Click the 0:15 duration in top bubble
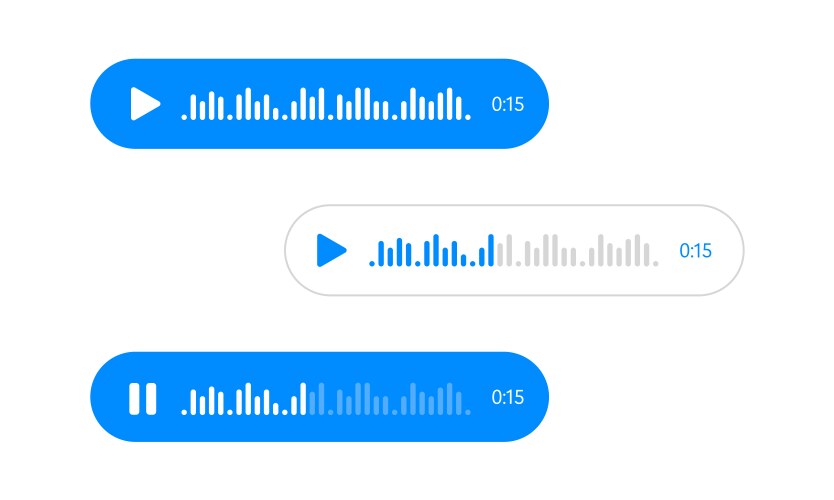Viewport: 834px width, 500px height. tap(507, 104)
